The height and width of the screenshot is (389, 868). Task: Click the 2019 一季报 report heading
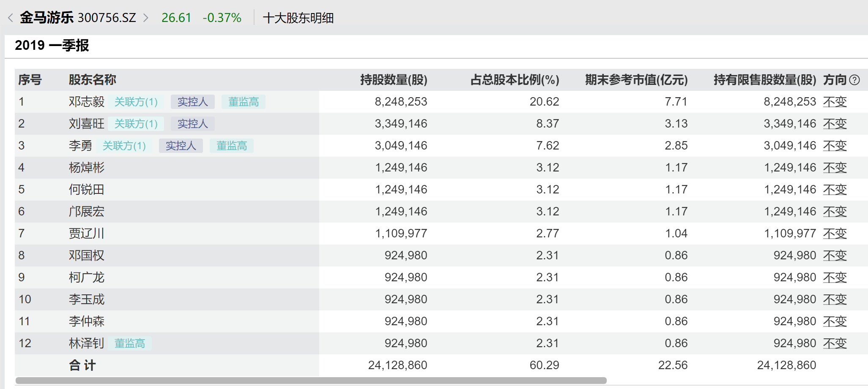pyautogui.click(x=52, y=45)
